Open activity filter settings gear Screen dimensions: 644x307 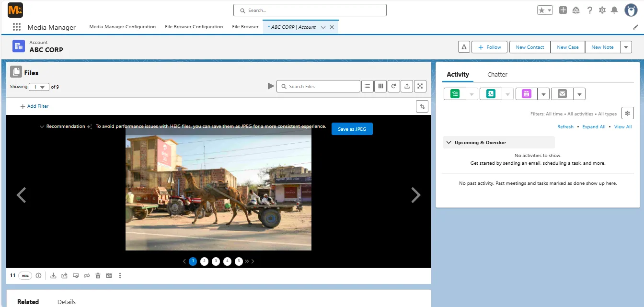coord(627,113)
